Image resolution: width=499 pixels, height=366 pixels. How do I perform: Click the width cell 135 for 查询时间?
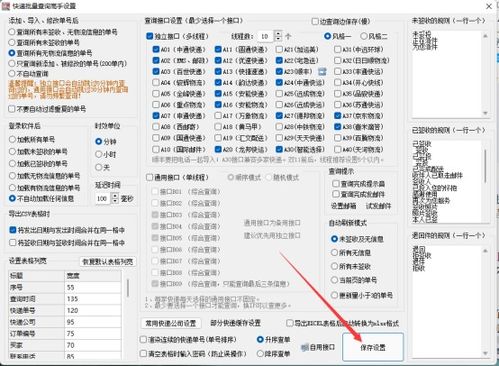click(x=93, y=299)
